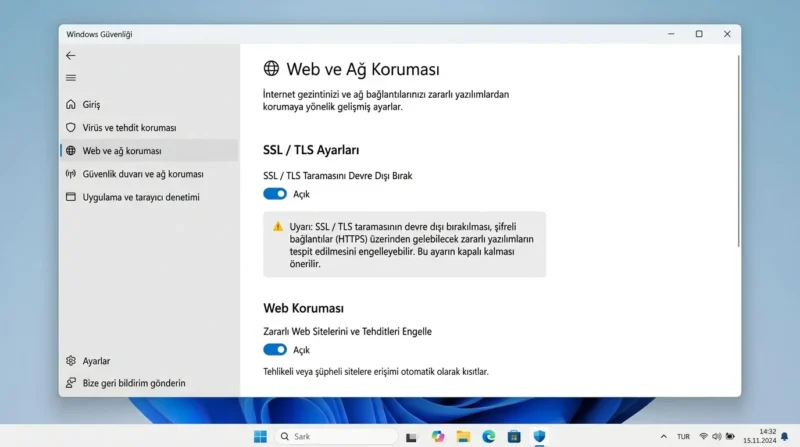Open the Giriş home page
Viewport: 800px width, 447px height.
click(149, 104)
